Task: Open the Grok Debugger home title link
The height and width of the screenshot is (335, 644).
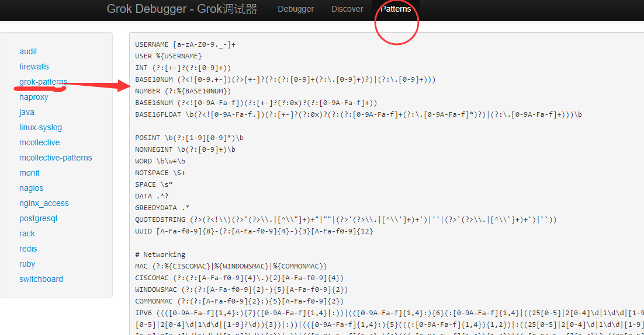Action: coord(182,9)
